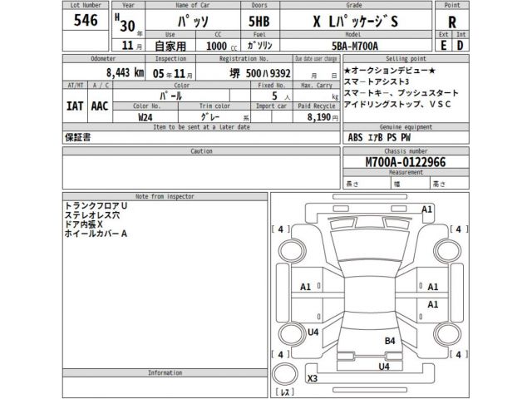The height and width of the screenshot is (399, 532).
Task: Click the model code 5BA-M700A
Action: tap(355, 46)
